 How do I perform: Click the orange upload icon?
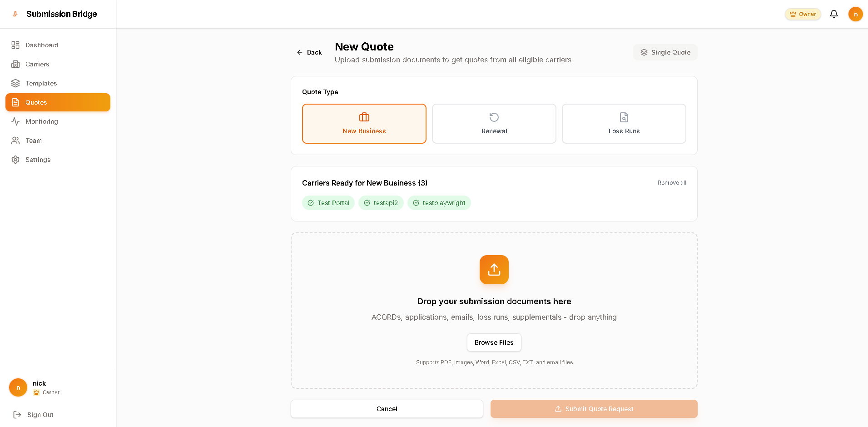pos(494,270)
